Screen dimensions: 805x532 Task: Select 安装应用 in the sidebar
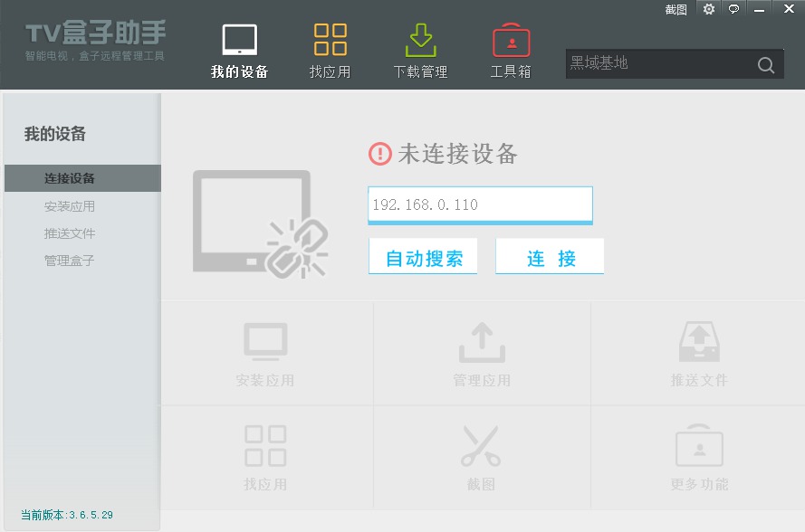[70, 206]
